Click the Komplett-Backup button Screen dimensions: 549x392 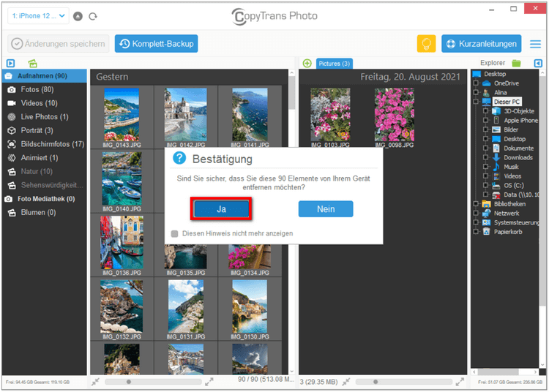point(156,44)
